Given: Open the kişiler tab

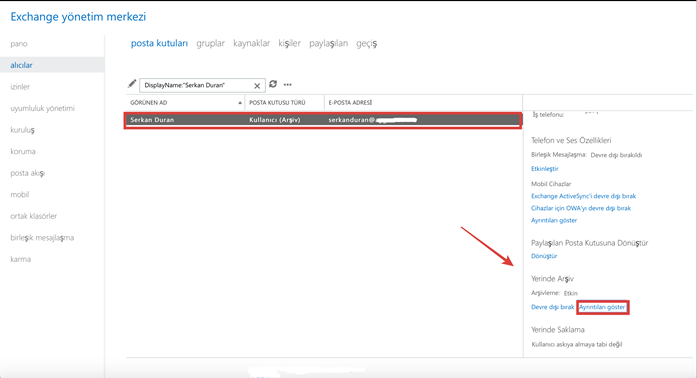Looking at the screenshot, I should click(289, 43).
